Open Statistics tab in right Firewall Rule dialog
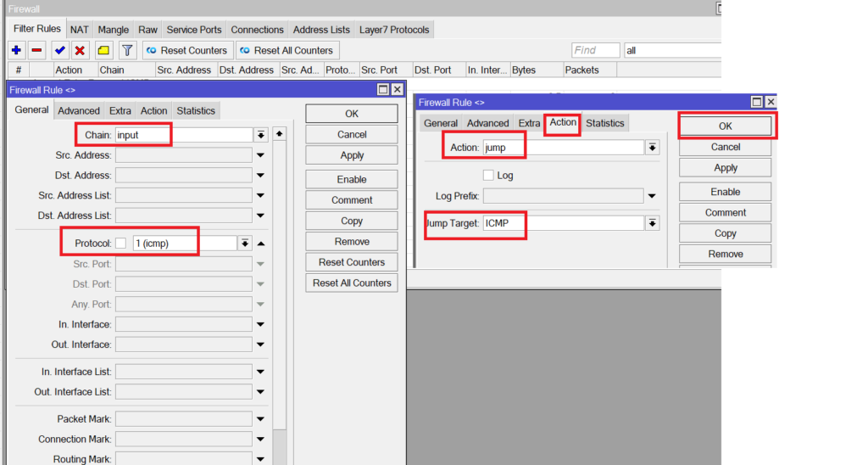This screenshot has height=465, width=868. point(604,123)
